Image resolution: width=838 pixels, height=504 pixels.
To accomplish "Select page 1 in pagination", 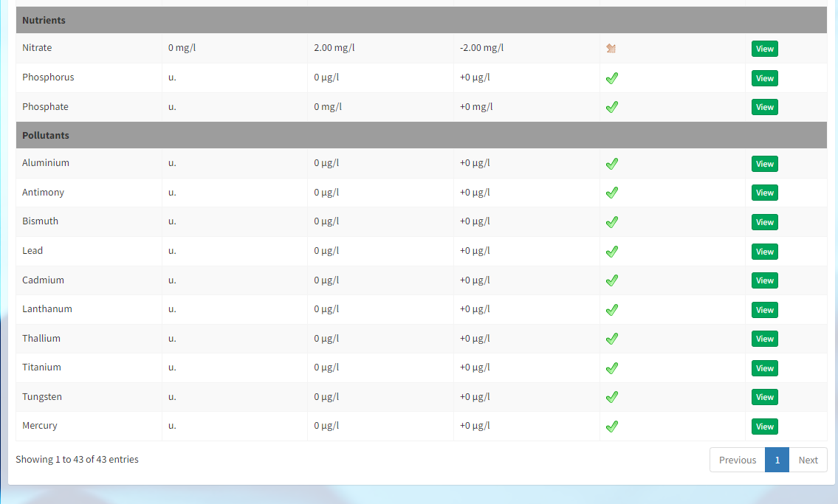I will click(777, 460).
